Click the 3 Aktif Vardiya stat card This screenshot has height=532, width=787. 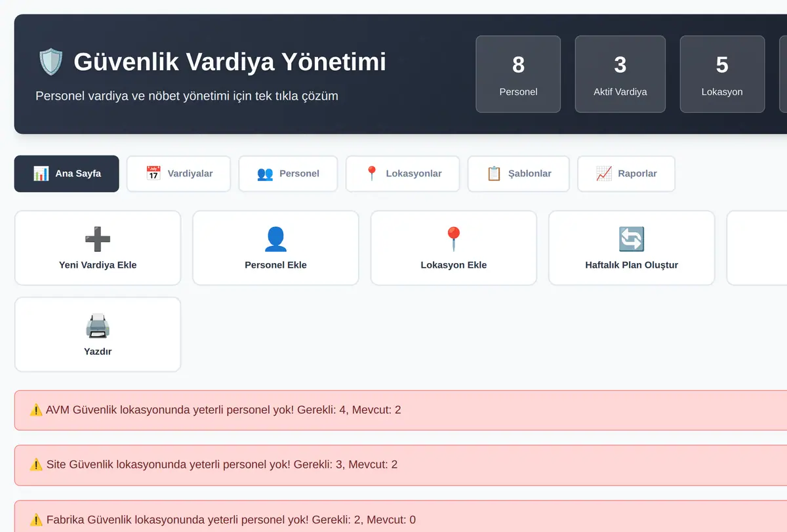(x=620, y=74)
